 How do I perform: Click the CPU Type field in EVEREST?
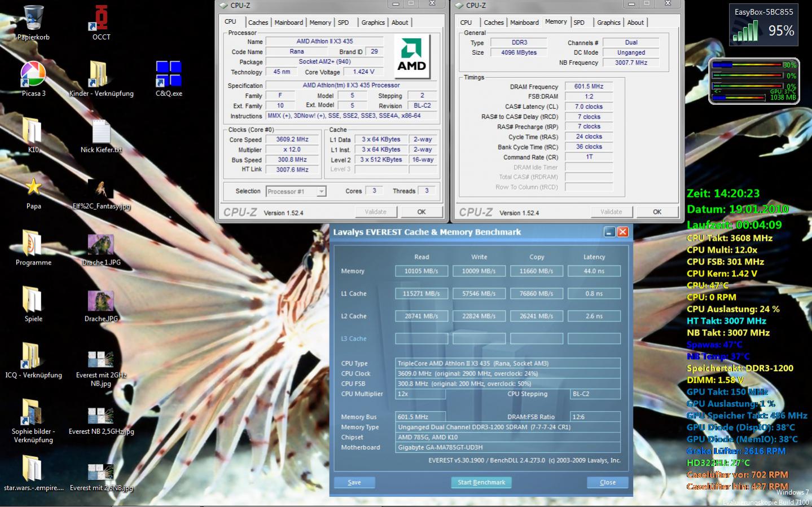[508, 363]
